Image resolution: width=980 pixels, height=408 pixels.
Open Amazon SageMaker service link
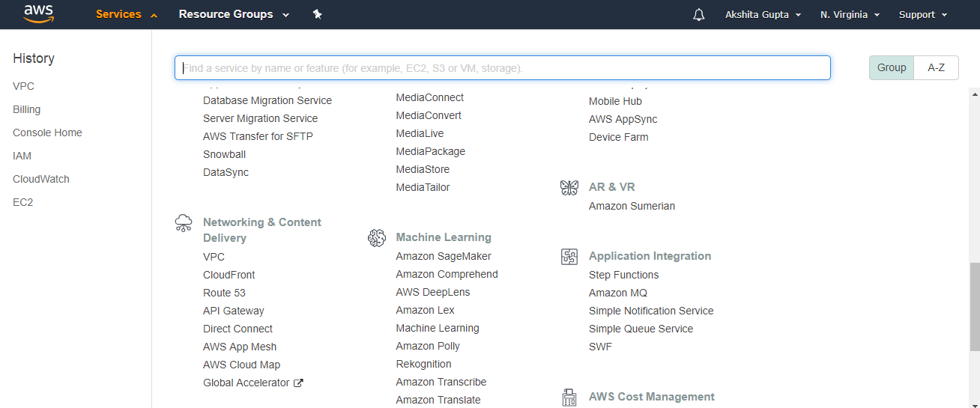(444, 256)
